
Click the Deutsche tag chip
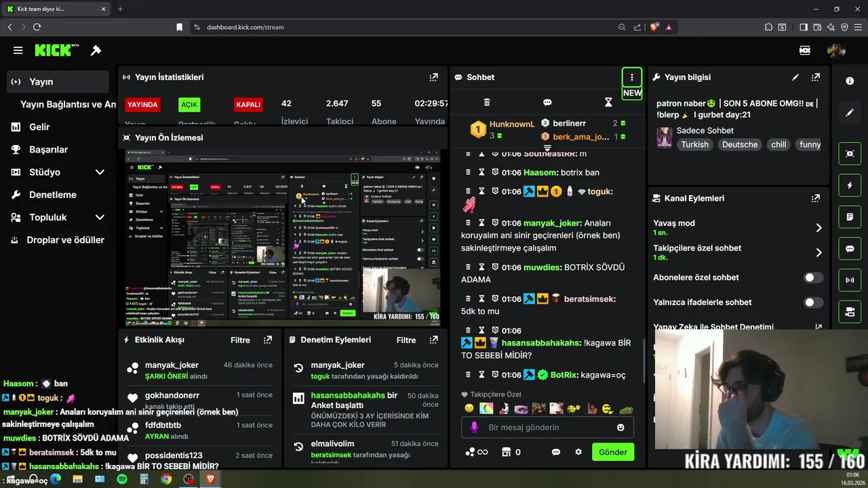[x=739, y=144]
